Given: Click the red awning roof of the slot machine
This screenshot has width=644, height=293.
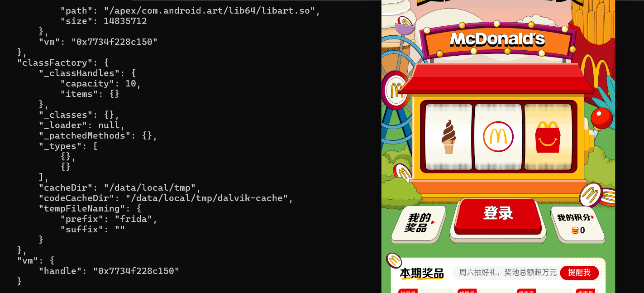Looking at the screenshot, I should [x=496, y=79].
